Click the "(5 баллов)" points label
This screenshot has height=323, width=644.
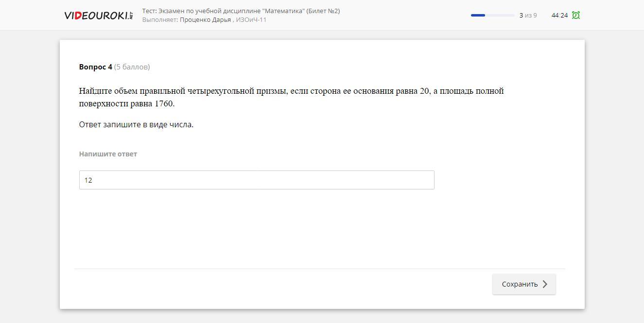(132, 67)
